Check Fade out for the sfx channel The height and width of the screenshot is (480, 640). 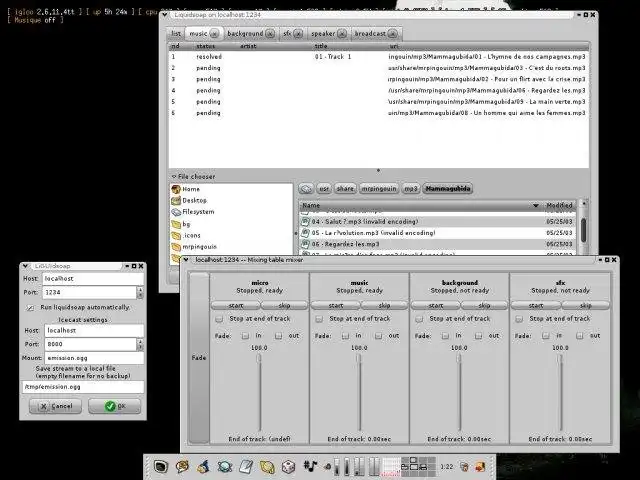[580, 336]
